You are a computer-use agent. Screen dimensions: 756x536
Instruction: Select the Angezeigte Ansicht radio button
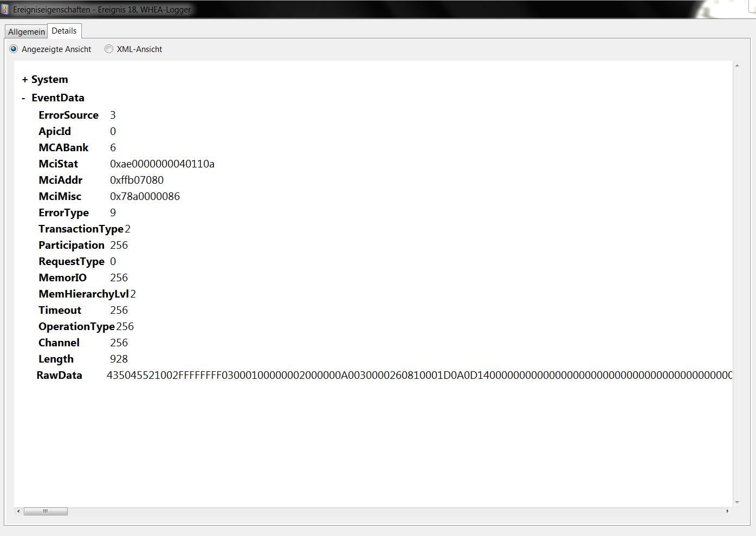14,49
